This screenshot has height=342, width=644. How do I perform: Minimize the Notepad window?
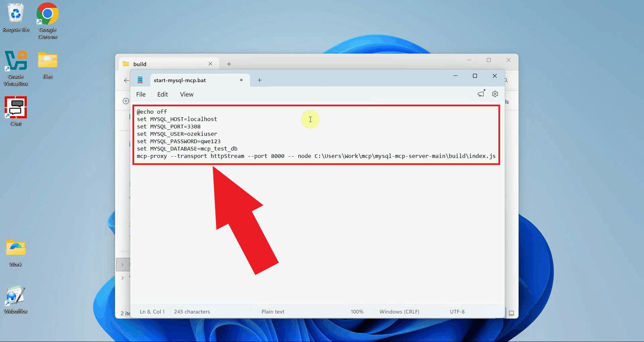455,76
